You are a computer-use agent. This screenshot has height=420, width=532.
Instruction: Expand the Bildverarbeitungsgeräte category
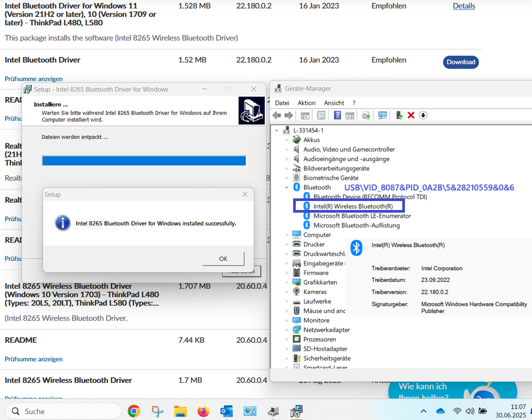click(x=287, y=168)
